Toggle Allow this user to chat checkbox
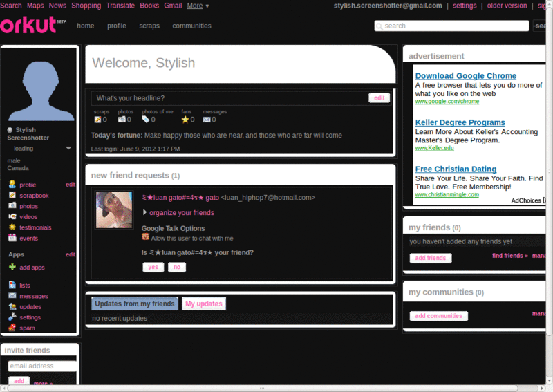The image size is (553, 392). pos(145,236)
